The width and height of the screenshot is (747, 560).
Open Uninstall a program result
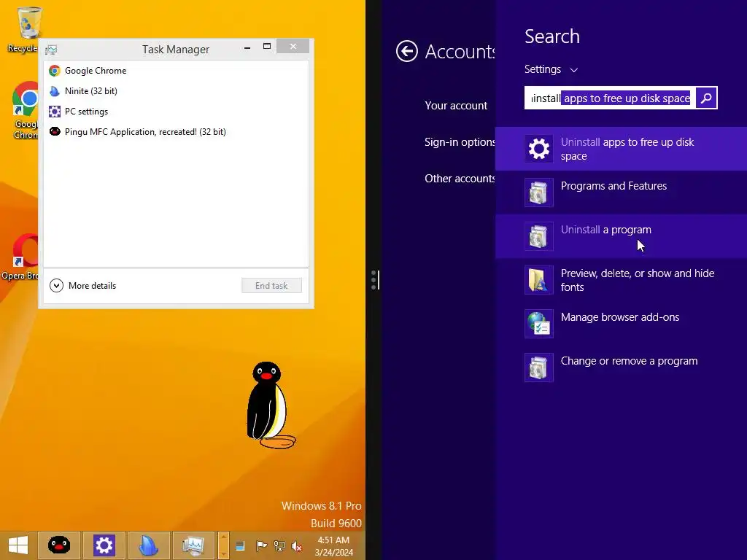pyautogui.click(x=621, y=236)
